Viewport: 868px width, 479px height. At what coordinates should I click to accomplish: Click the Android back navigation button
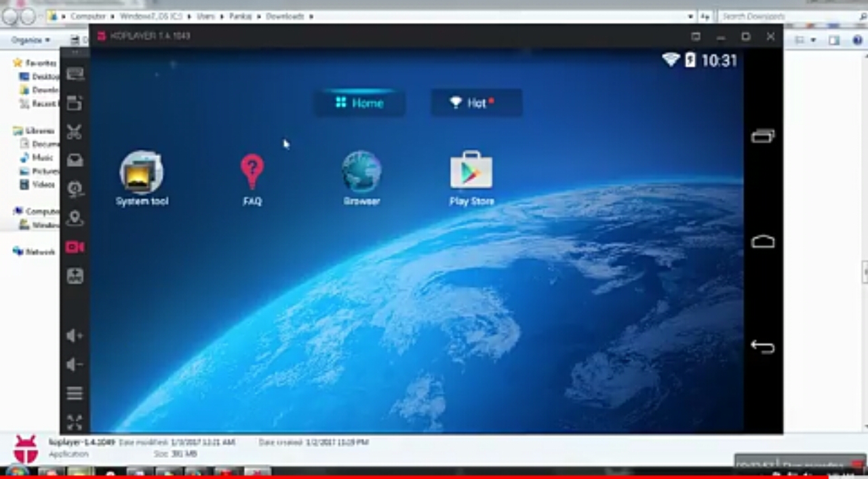(x=763, y=347)
